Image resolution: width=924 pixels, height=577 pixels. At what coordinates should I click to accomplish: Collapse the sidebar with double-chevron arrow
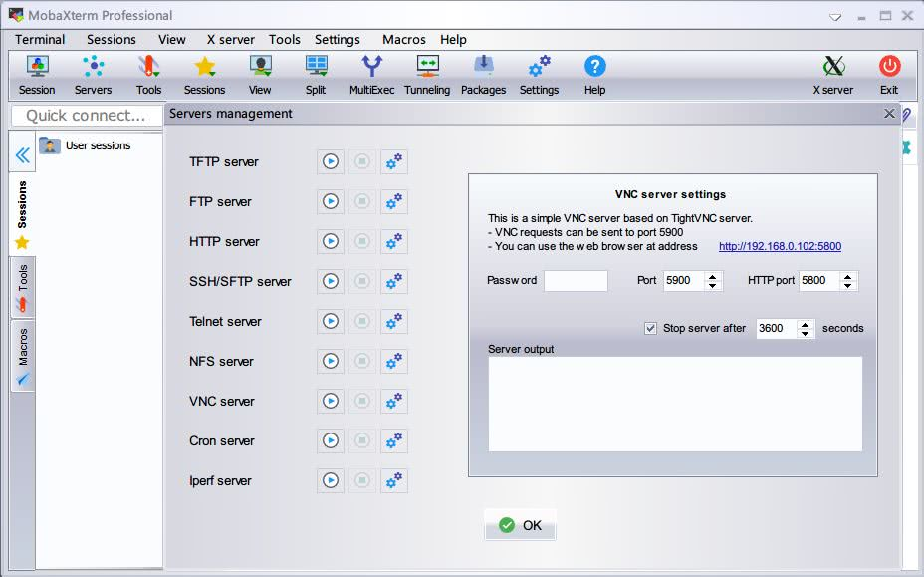click(x=22, y=155)
